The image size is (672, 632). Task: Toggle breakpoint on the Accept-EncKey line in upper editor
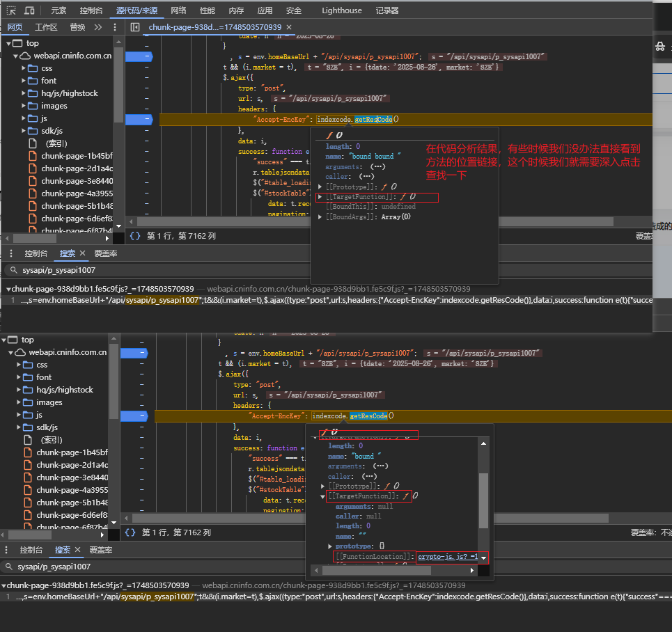[x=139, y=119]
